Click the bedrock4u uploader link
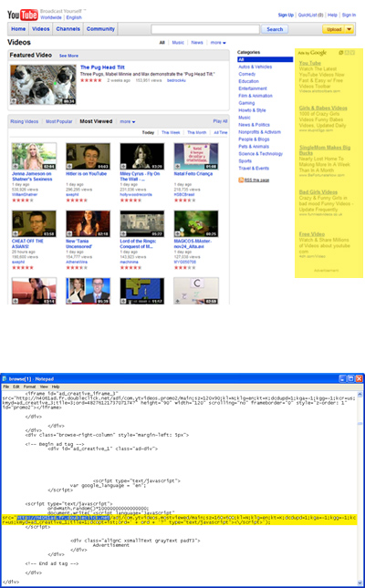365x588 pixels. [x=176, y=80]
